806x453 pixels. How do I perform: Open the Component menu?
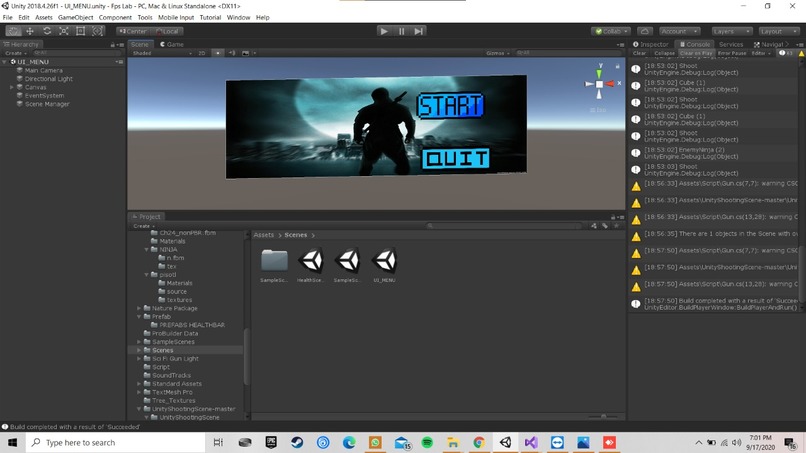coord(115,17)
